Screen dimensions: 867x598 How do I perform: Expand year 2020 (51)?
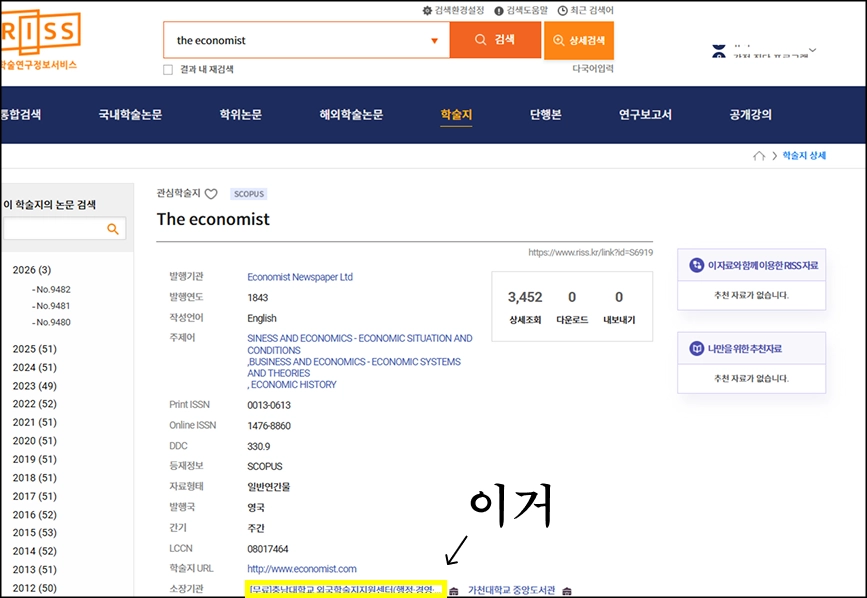click(34, 440)
